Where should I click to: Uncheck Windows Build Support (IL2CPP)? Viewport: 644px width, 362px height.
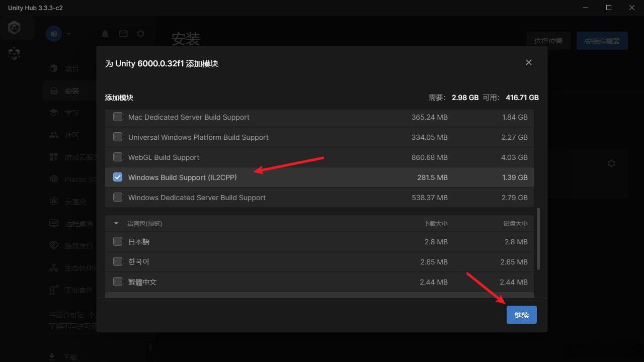(118, 177)
